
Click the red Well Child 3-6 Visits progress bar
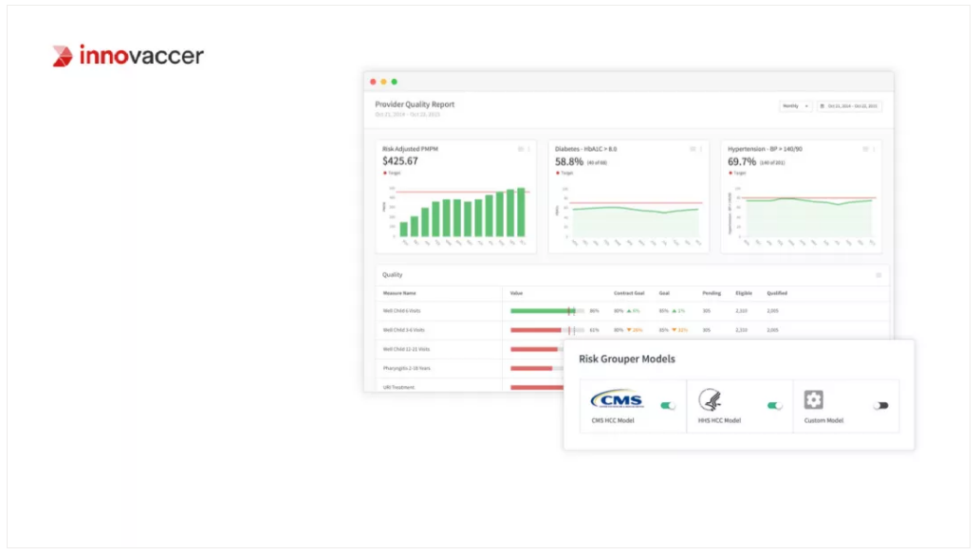(x=536, y=330)
